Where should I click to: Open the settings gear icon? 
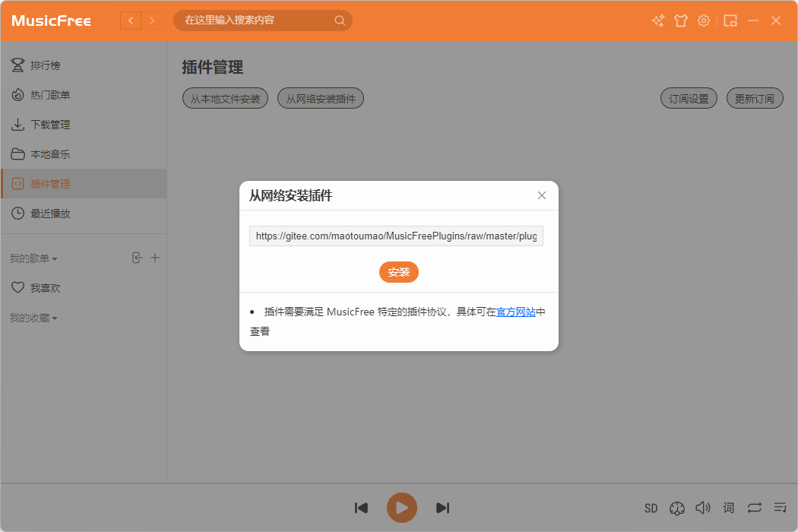coord(703,21)
